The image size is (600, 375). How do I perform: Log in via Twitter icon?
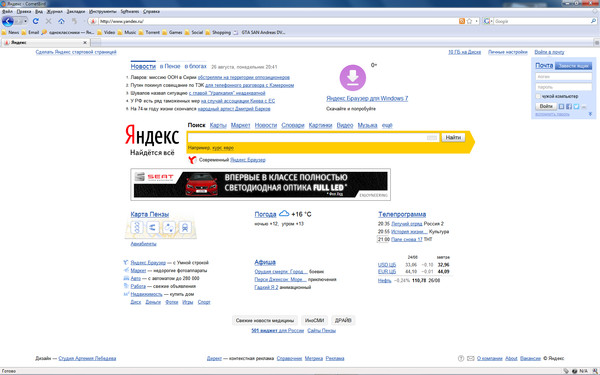pos(576,107)
